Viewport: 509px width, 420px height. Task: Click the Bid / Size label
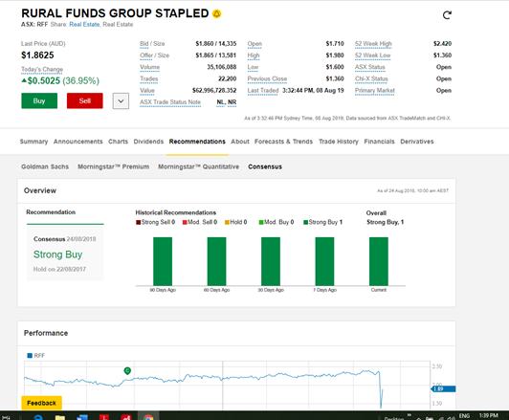pos(152,44)
